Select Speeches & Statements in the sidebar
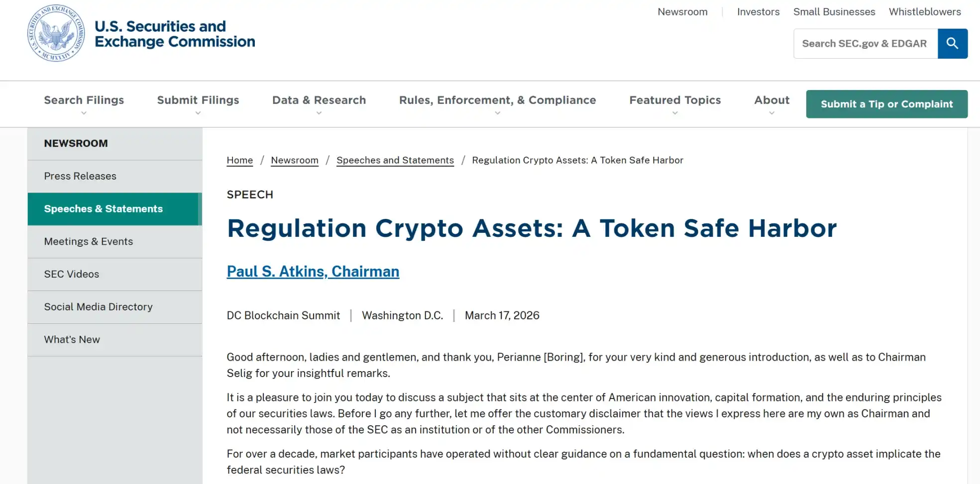Viewport: 980px width, 484px height. click(x=103, y=209)
